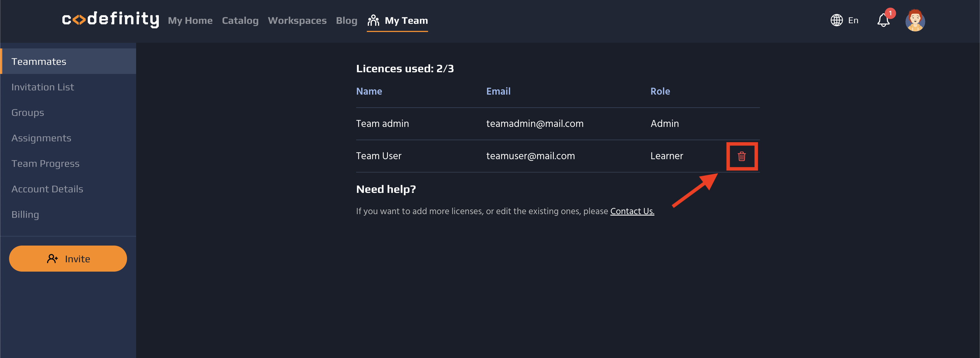
Task: Delete Team User using the trash icon
Action: point(742,156)
